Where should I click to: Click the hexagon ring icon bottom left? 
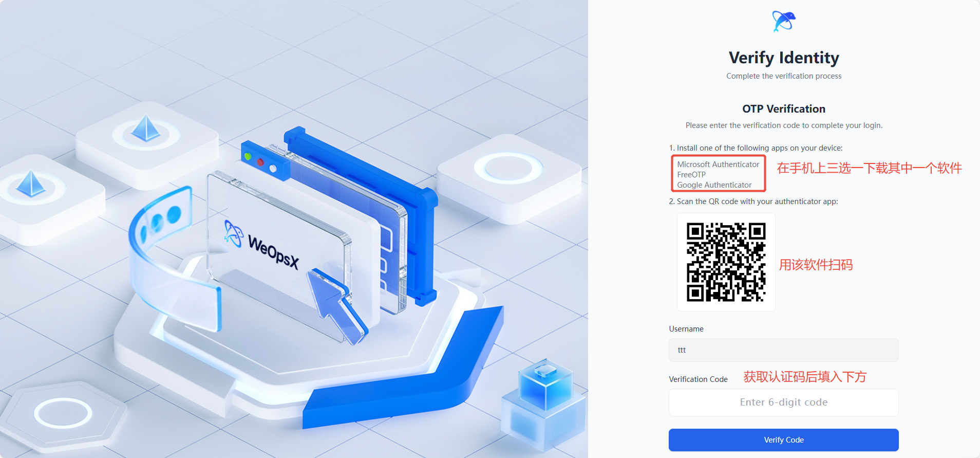tap(63, 413)
